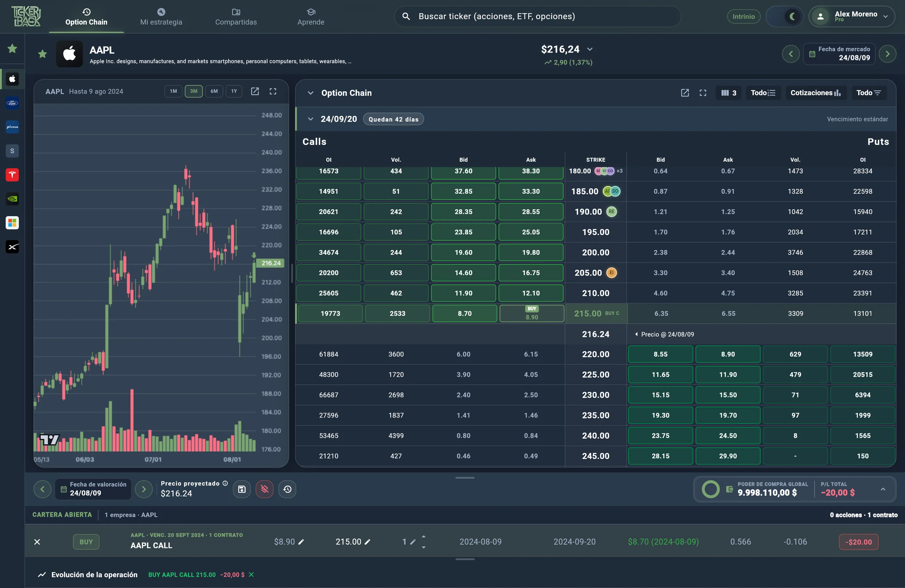This screenshot has height=588, width=905.
Task: Toggle the dark mode switch
Action: click(784, 16)
